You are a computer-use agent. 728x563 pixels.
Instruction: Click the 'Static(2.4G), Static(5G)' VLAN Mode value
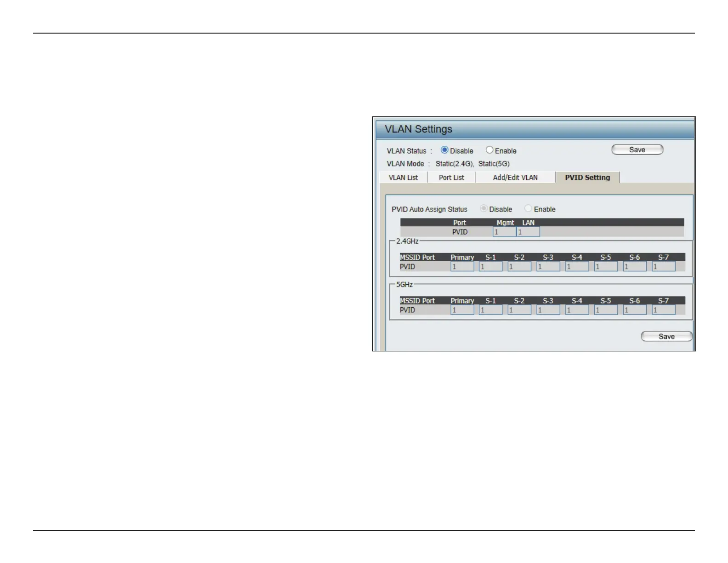click(472, 164)
